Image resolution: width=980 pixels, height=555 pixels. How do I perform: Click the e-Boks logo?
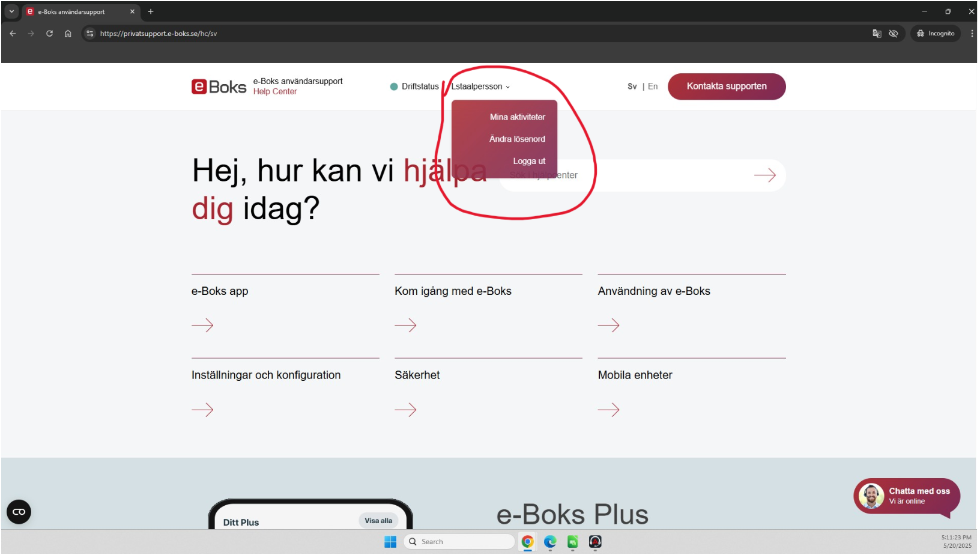219,87
